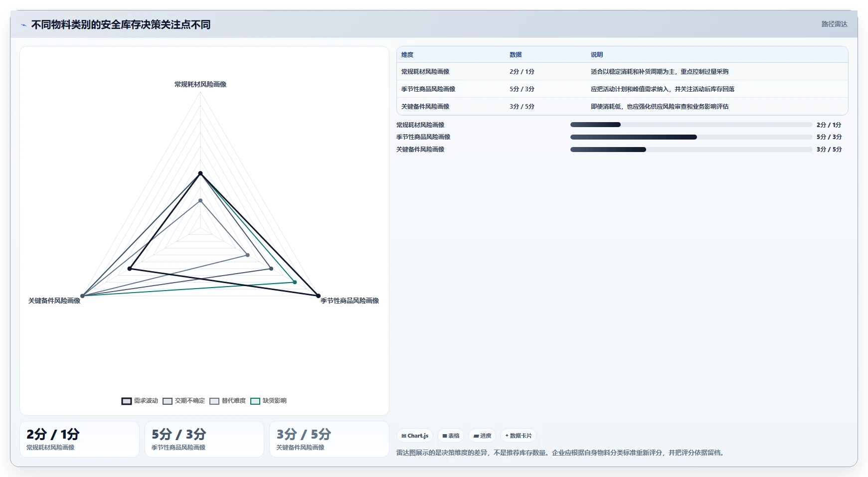
Task: Click the 5分 / 3分 value right of the second progress bar
Action: [x=829, y=137]
